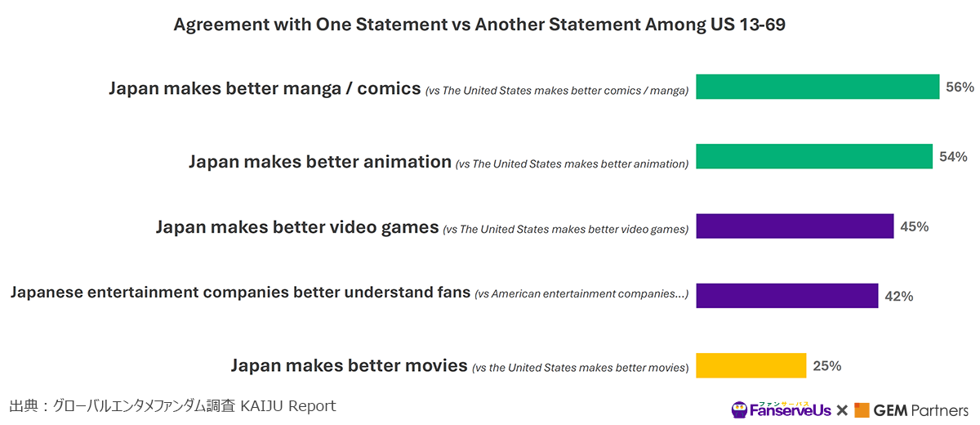Click the 45% value label
Image resolution: width=980 pixels, height=425 pixels.
tap(915, 226)
